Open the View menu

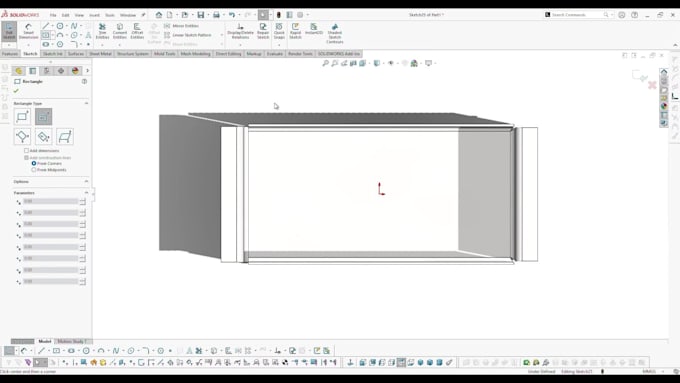pyautogui.click(x=79, y=15)
